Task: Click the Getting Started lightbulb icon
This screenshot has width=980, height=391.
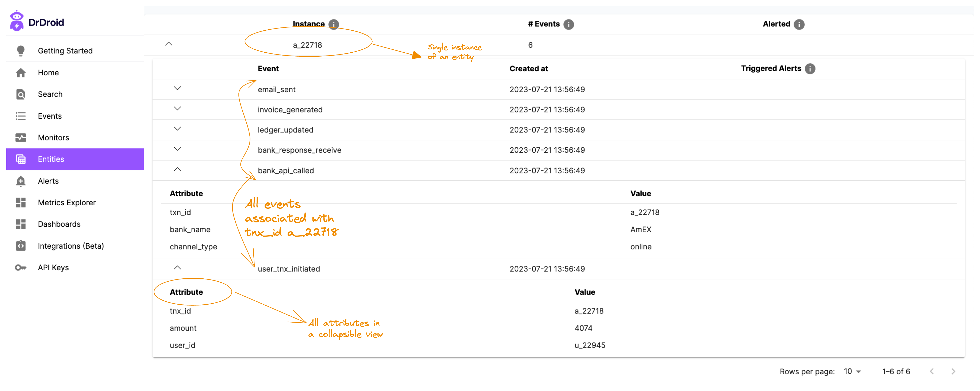Action: tap(21, 51)
